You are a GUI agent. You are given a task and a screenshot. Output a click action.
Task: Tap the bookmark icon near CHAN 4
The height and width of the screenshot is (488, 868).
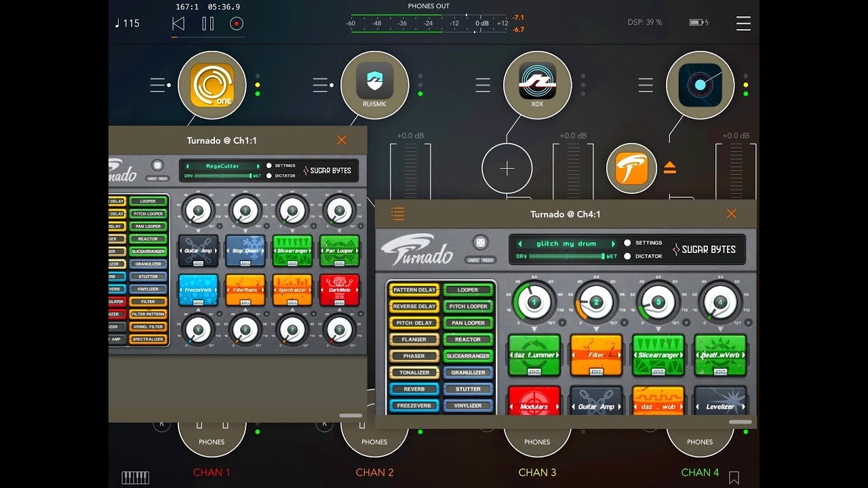[734, 477]
